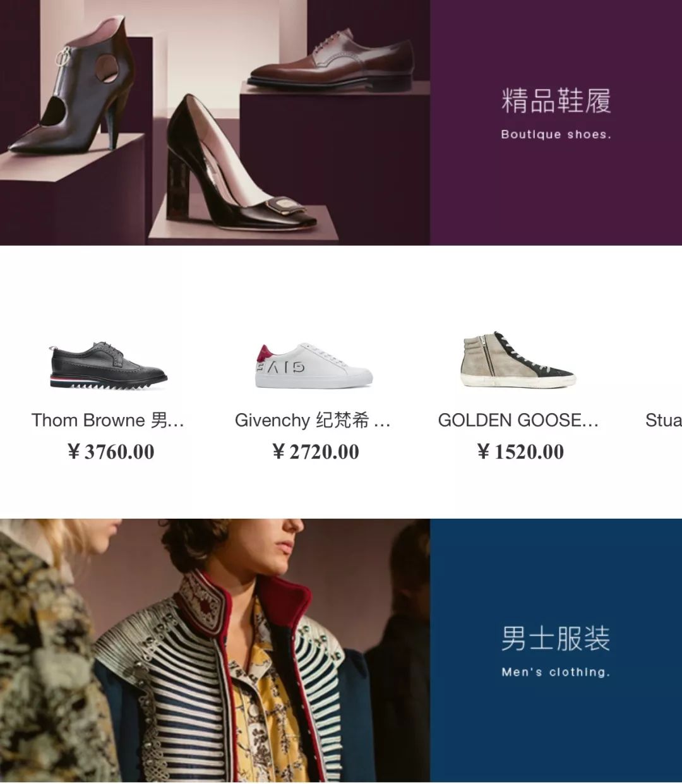
Task: Open the white Givenchy sneaker image
Action: pyautogui.click(x=313, y=366)
